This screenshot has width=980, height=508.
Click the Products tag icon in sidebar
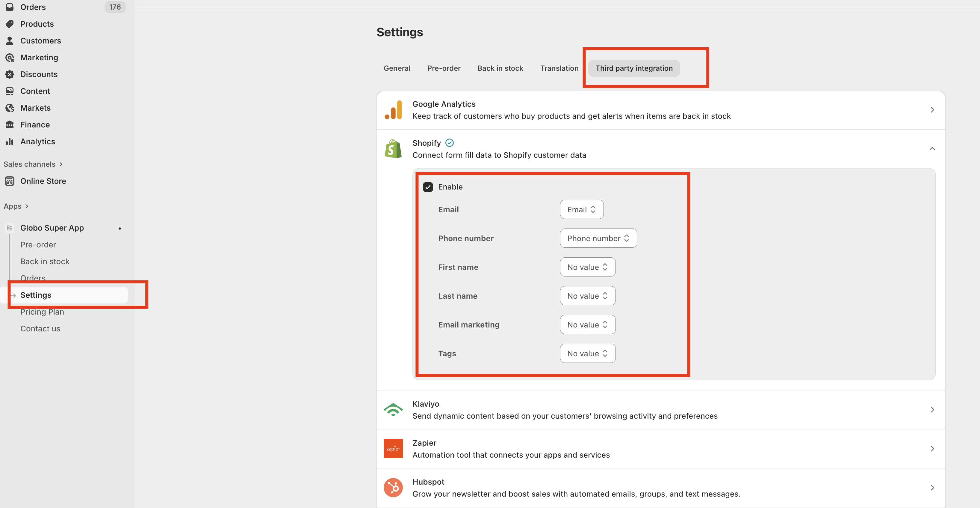point(10,24)
